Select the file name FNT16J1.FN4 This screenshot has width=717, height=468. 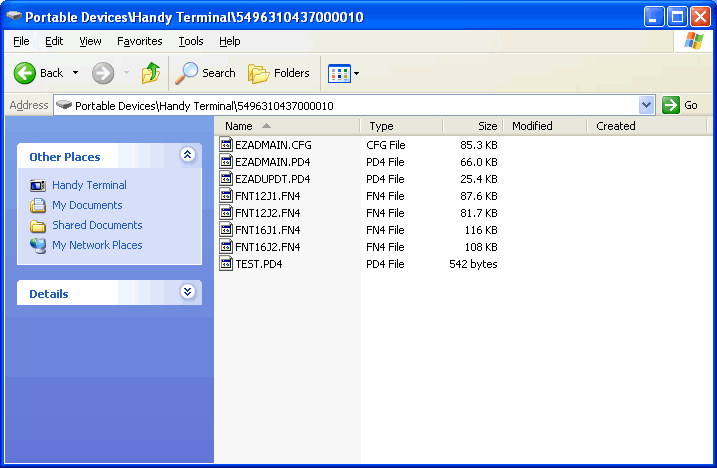click(x=268, y=230)
